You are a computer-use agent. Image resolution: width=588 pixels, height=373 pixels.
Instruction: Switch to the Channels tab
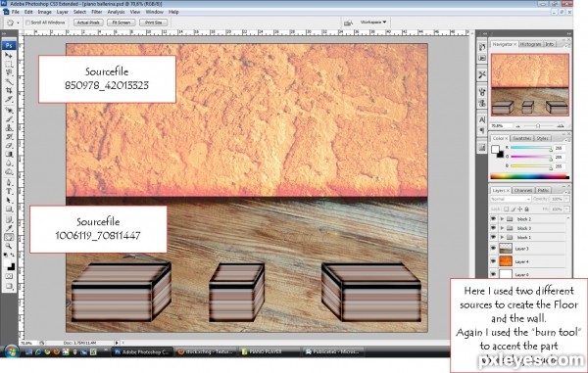click(x=523, y=191)
